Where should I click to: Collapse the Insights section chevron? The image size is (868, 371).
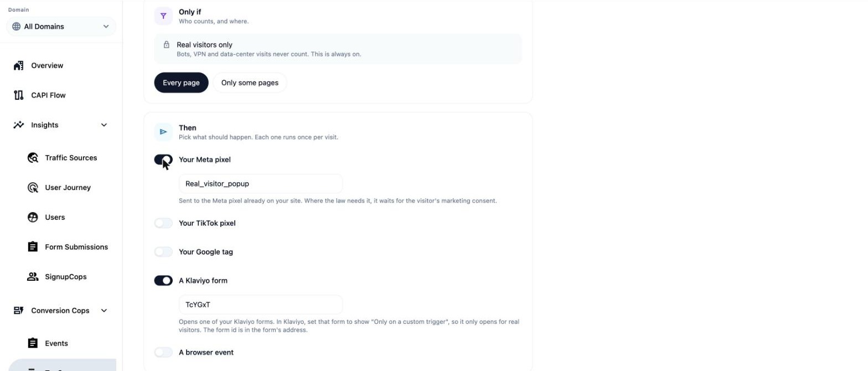(x=104, y=125)
